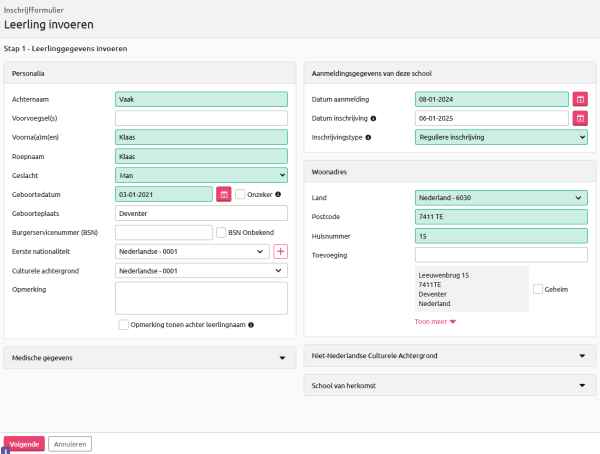Open the Datum inschrijving calendar picker
Screen dimensions: 600x454
(x=580, y=118)
